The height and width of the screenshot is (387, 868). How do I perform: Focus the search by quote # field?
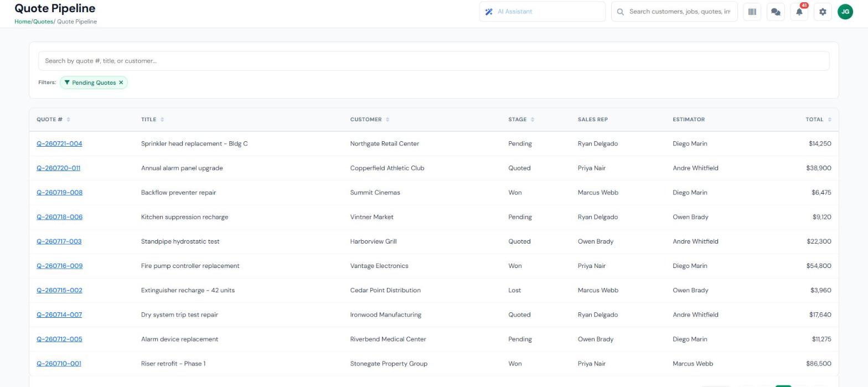click(433, 61)
